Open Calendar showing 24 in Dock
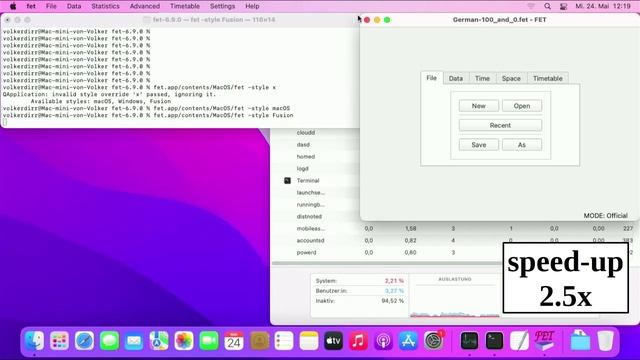This screenshot has width=640, height=360. [234, 340]
